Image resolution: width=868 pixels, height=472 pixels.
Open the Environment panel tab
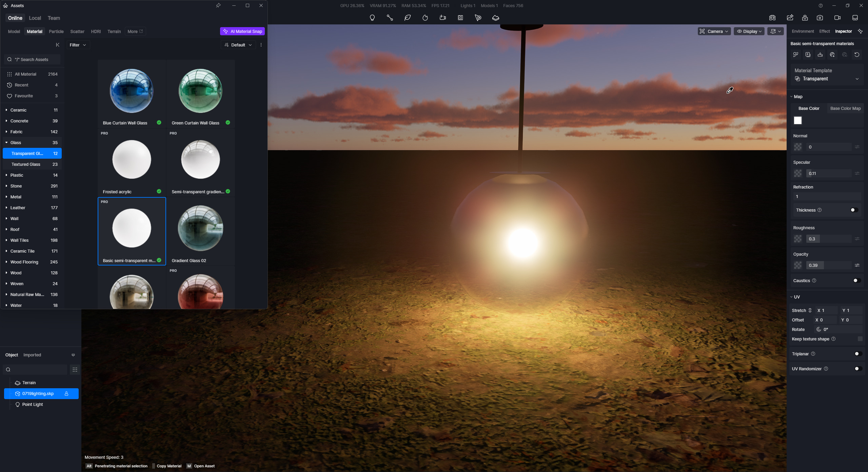coord(803,31)
